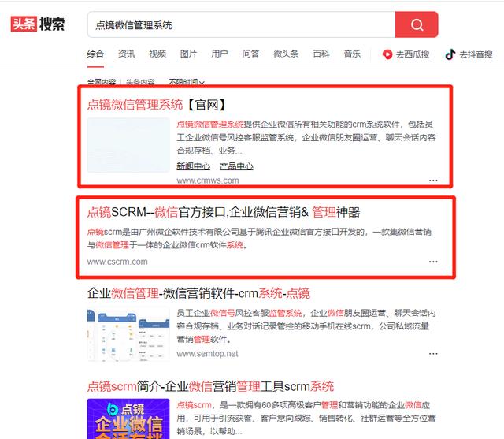Image resolution: width=504 pixels, height=439 pixels.
Task: Click description starting 点镜scrm，是一款拥有60多项
Action: click(306, 418)
